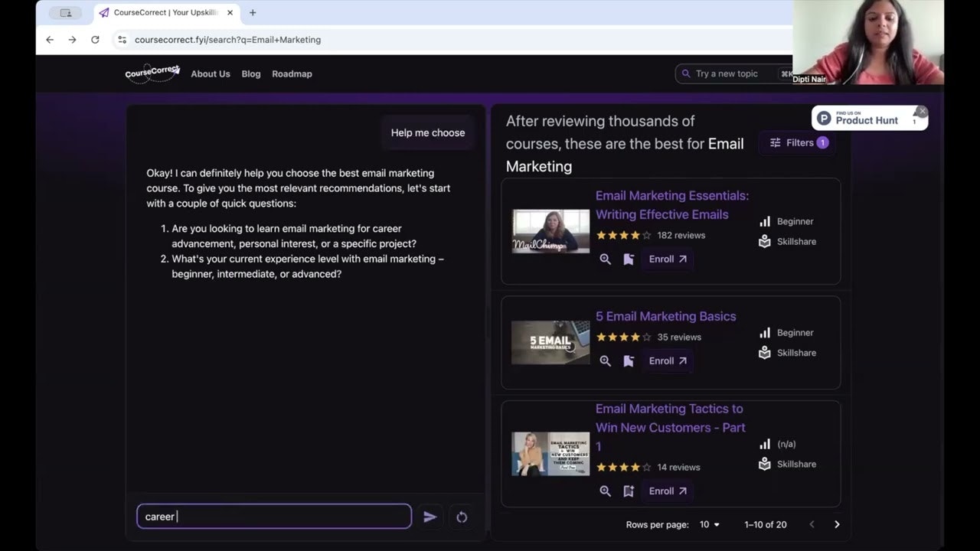The width and height of the screenshot is (980, 551).
Task: Click the '35 reviews' text
Action: (679, 337)
